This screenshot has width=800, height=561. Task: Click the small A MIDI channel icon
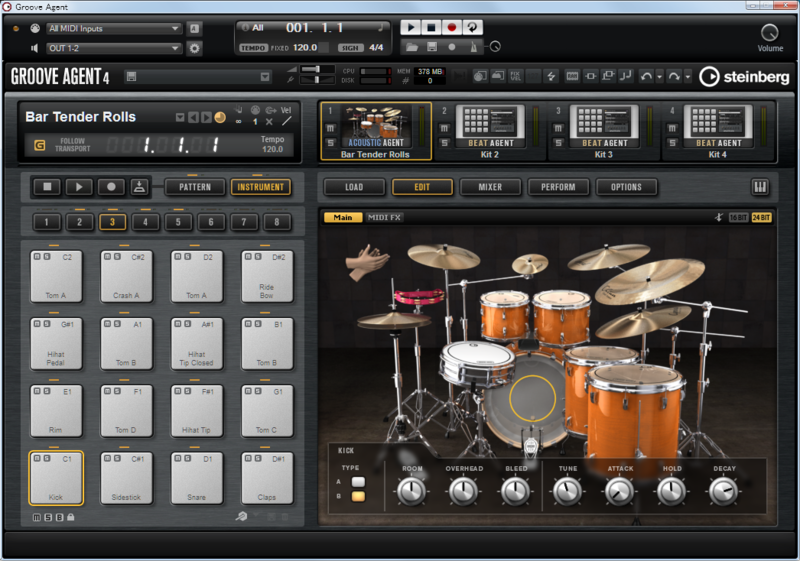(x=194, y=29)
